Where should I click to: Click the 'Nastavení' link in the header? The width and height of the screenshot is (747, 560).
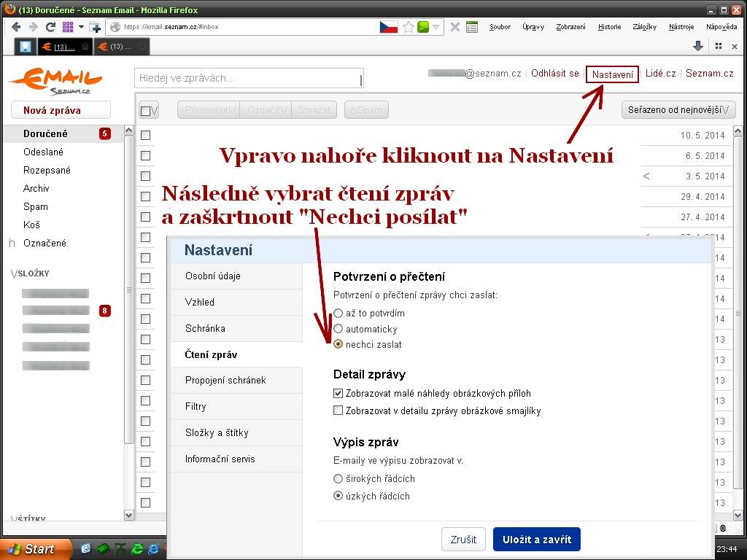tap(612, 74)
